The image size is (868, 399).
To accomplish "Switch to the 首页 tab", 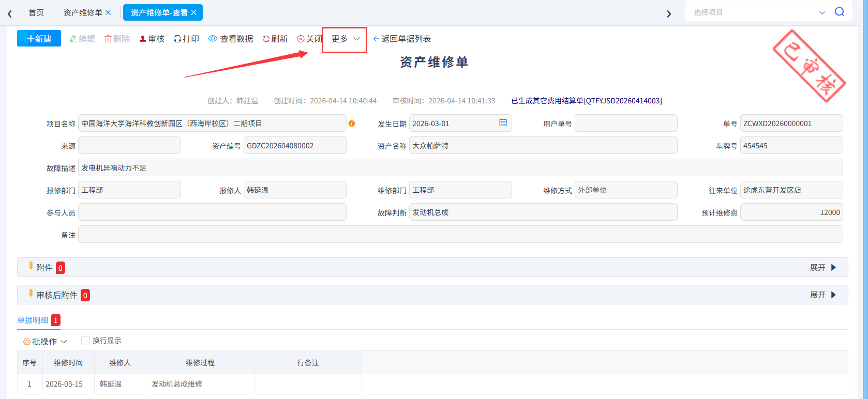I will (x=36, y=12).
